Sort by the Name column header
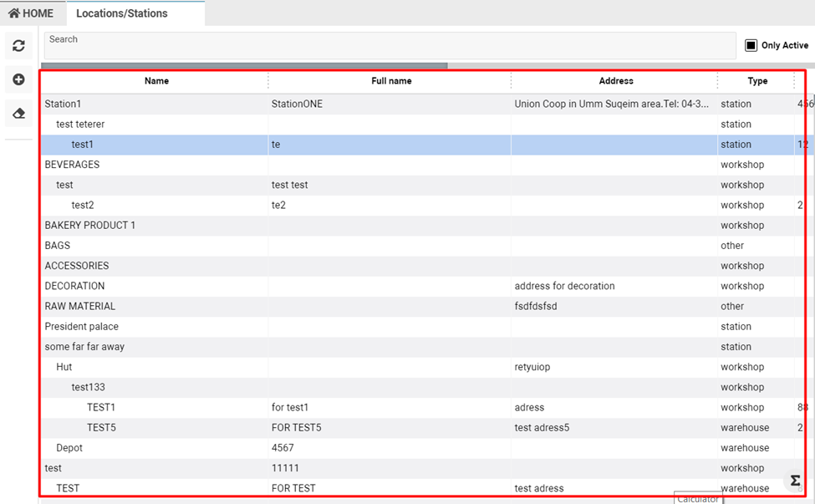The width and height of the screenshot is (815, 504). 156,81
